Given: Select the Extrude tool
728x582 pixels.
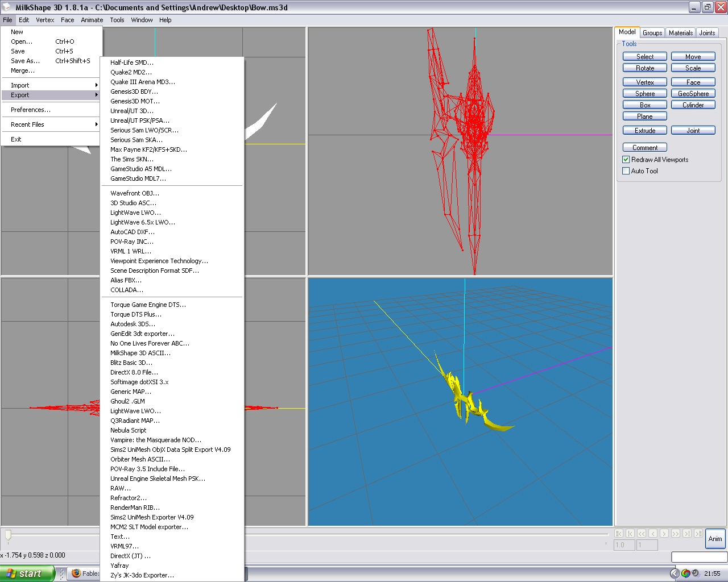Looking at the screenshot, I should 644,131.
